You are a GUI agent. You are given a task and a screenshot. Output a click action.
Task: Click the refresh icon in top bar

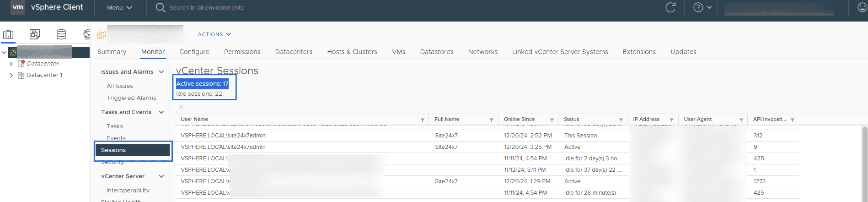tap(670, 7)
